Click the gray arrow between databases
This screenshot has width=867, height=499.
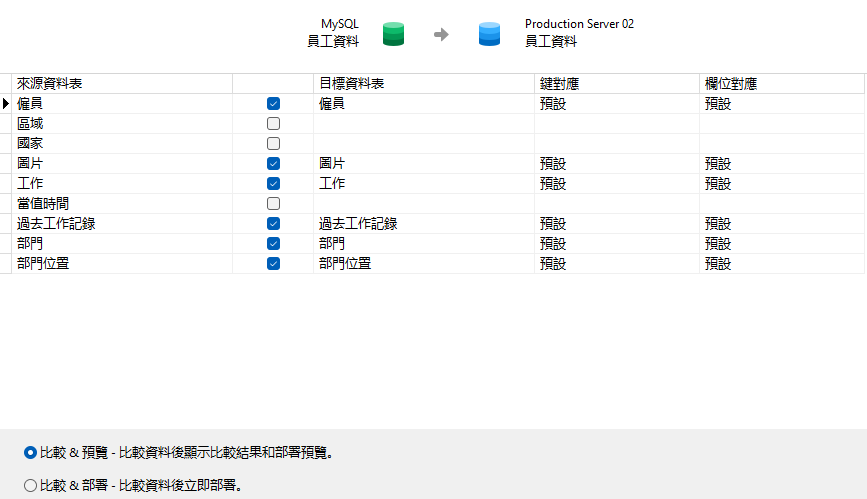[441, 35]
